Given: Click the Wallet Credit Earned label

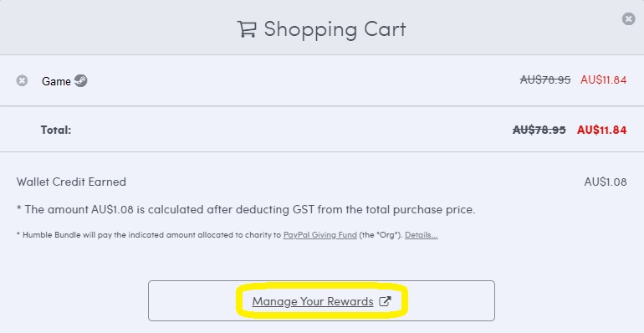Looking at the screenshot, I should click(x=71, y=182).
